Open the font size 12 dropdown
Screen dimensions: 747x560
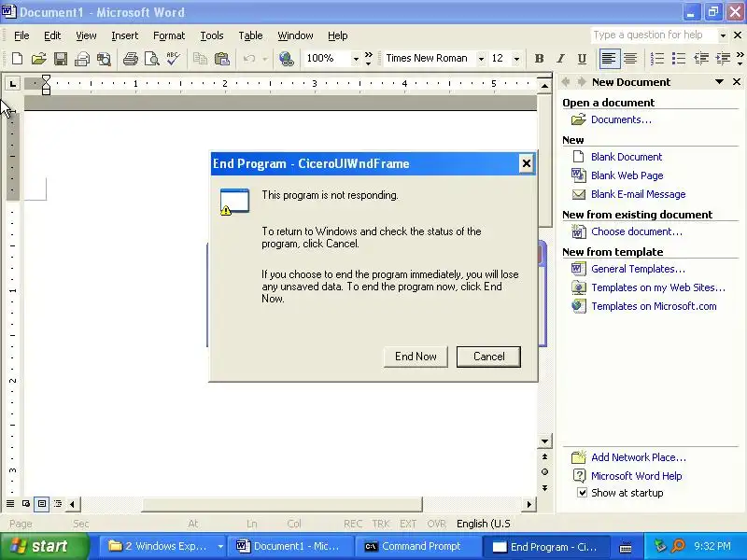pos(516,59)
